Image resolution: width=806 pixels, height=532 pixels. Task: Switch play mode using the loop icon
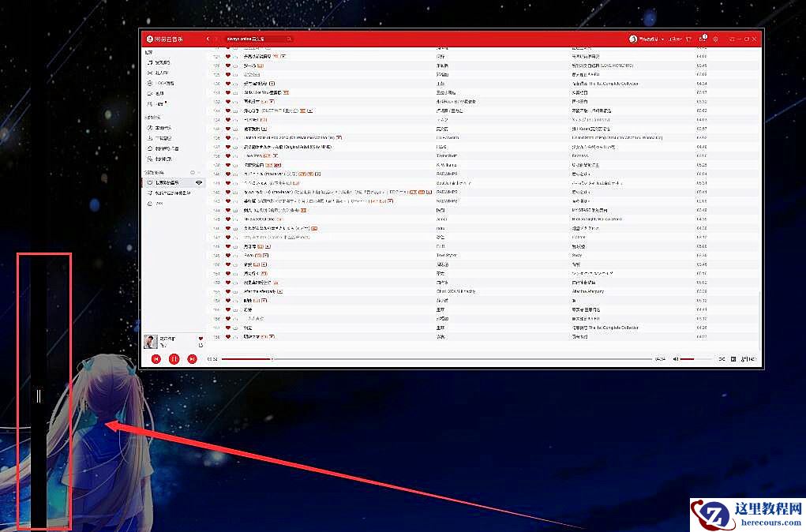[x=722, y=358]
